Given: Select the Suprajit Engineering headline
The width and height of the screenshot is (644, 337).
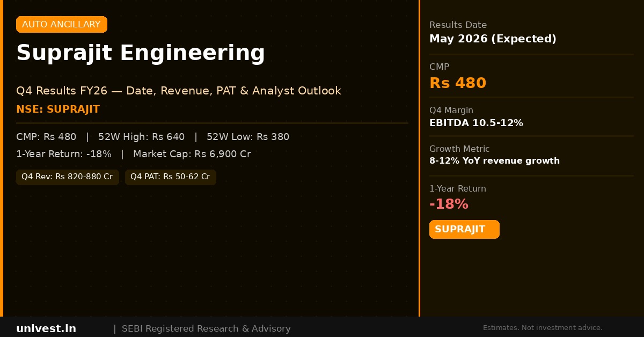Looking at the screenshot, I should click(141, 53).
